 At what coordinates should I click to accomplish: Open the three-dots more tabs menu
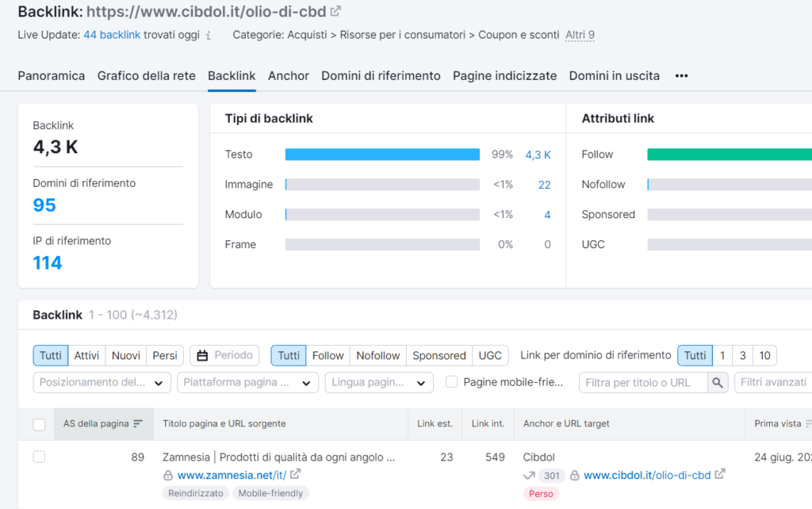pyautogui.click(x=681, y=76)
